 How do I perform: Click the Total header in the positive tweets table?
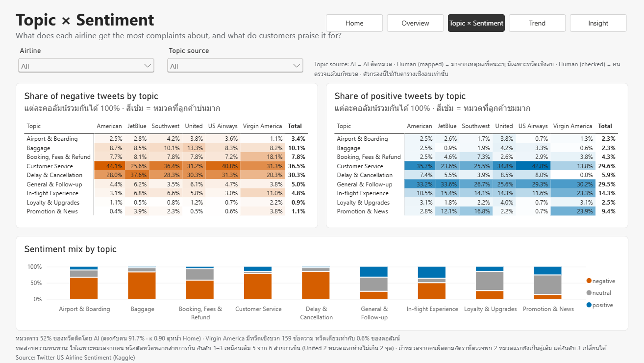[x=605, y=126]
